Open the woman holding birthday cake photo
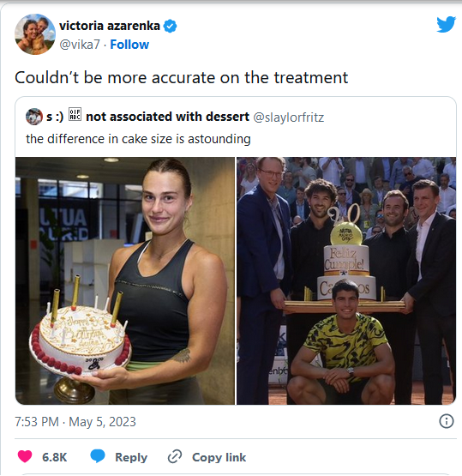Viewport: 462px width, 476px height. point(125,280)
